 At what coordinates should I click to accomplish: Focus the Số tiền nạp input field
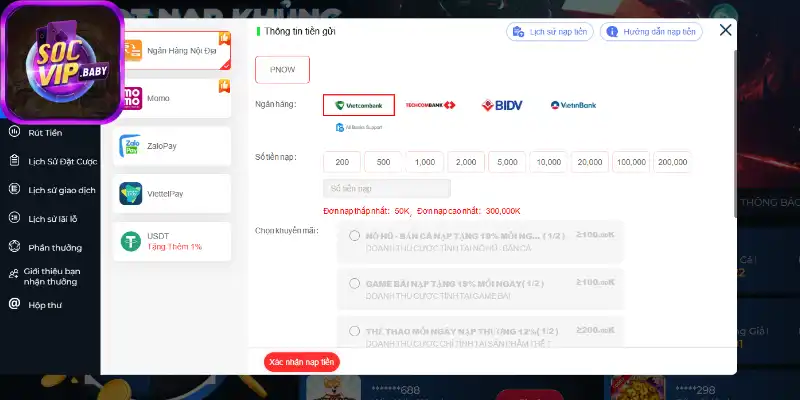pos(387,188)
